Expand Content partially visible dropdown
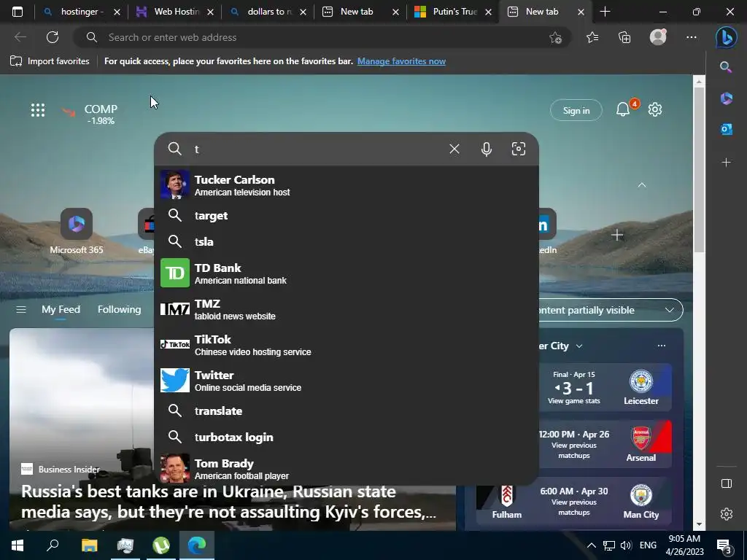The height and width of the screenshot is (560, 747). coord(669,310)
